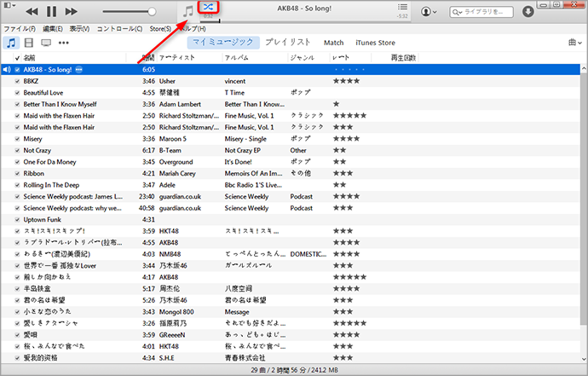Open the Up Next list icon
Viewport: 588px width, 376px height.
(x=402, y=7)
